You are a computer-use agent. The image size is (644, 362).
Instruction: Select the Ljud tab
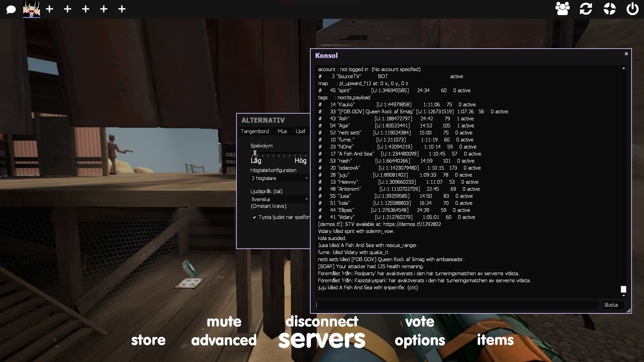[300, 131]
